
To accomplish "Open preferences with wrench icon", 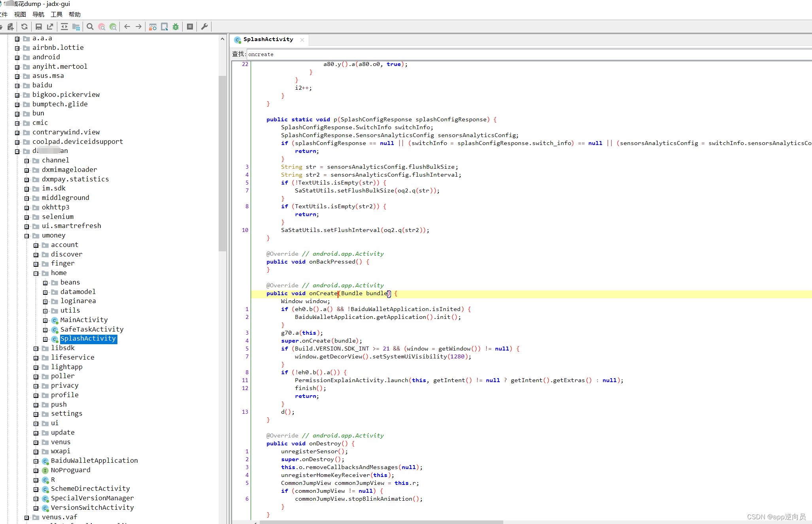I will (204, 26).
